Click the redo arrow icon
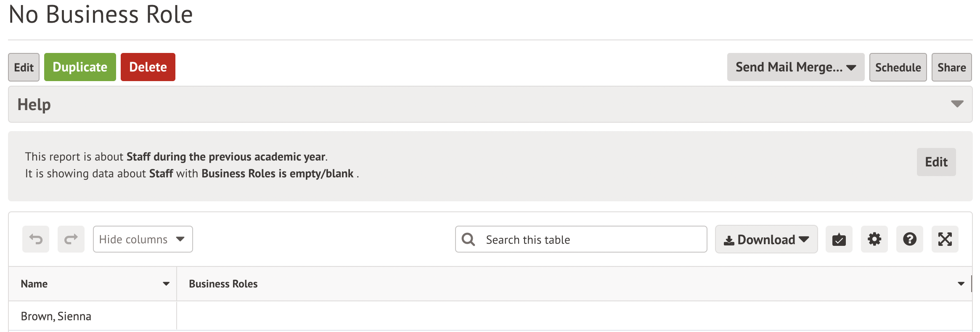The image size is (980, 332). (71, 239)
